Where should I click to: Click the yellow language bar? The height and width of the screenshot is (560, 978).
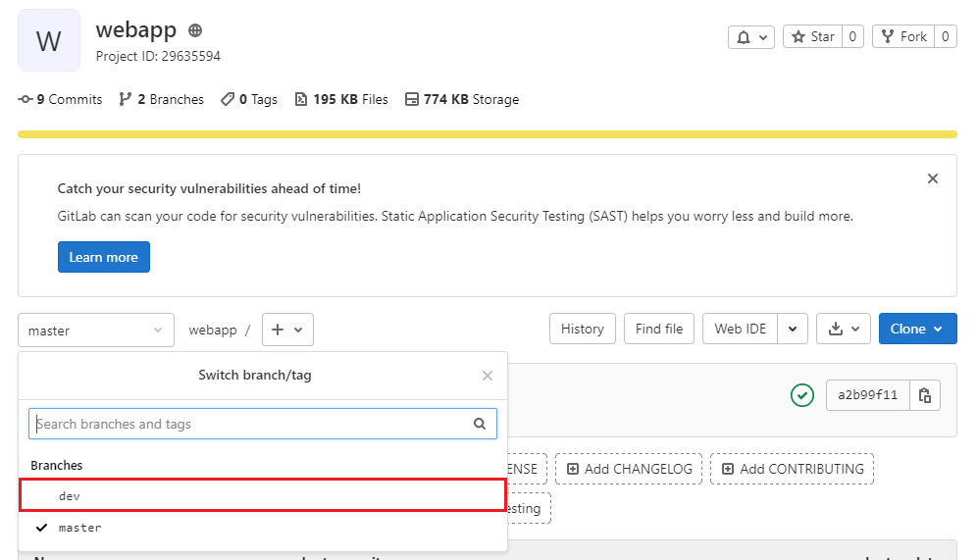(488, 134)
